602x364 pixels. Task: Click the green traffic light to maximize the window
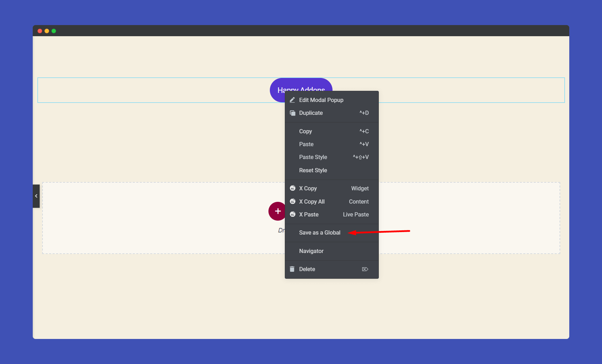tap(54, 31)
